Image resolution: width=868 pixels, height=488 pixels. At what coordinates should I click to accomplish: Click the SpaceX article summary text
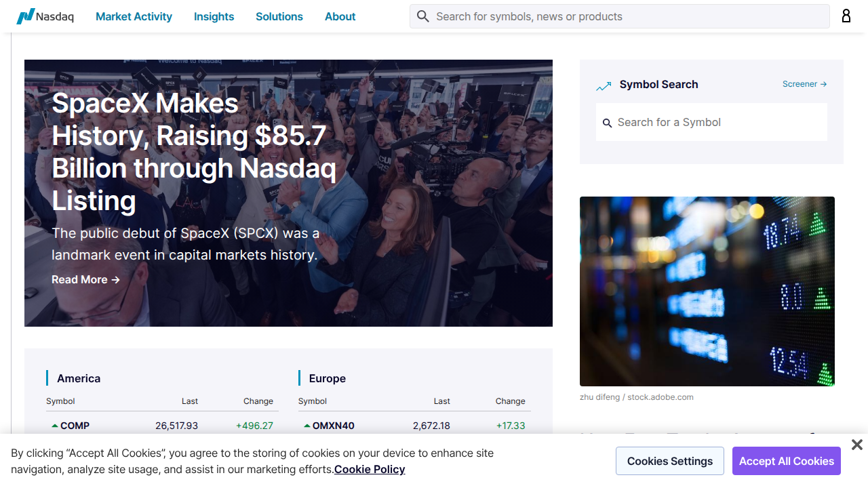(186, 244)
